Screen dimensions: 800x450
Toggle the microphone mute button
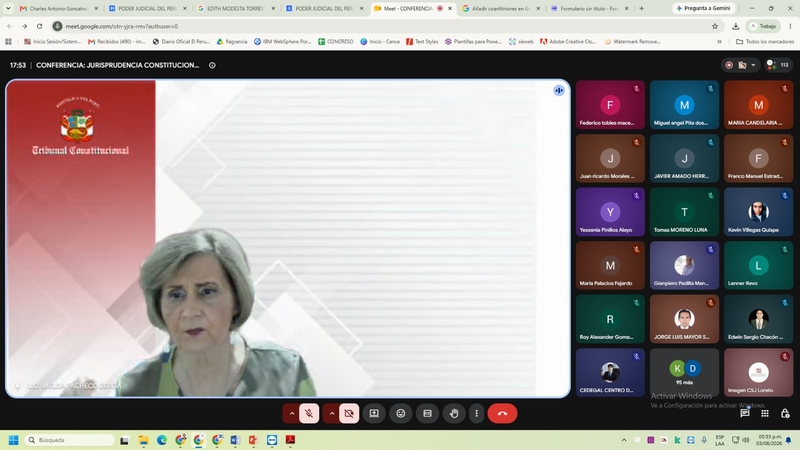click(x=309, y=413)
